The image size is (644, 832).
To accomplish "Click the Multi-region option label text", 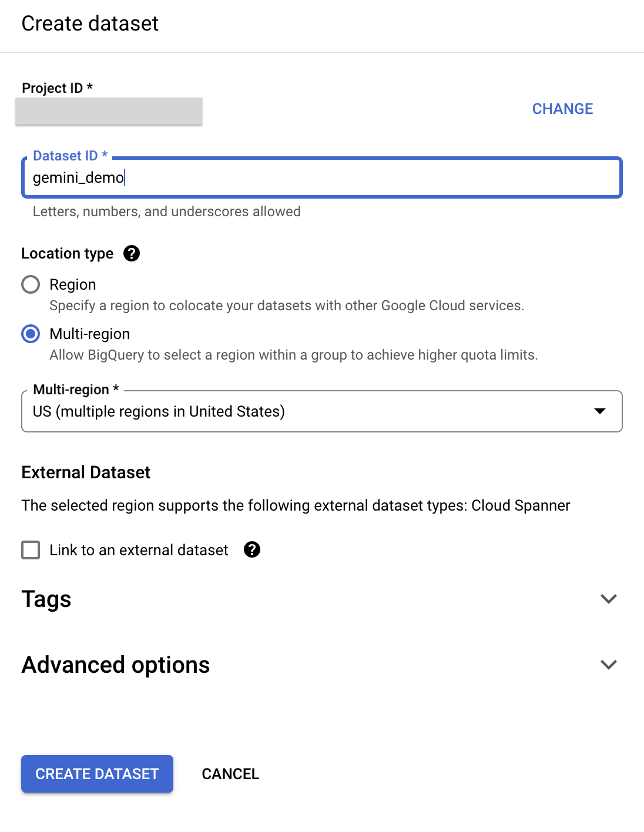I will [x=90, y=334].
